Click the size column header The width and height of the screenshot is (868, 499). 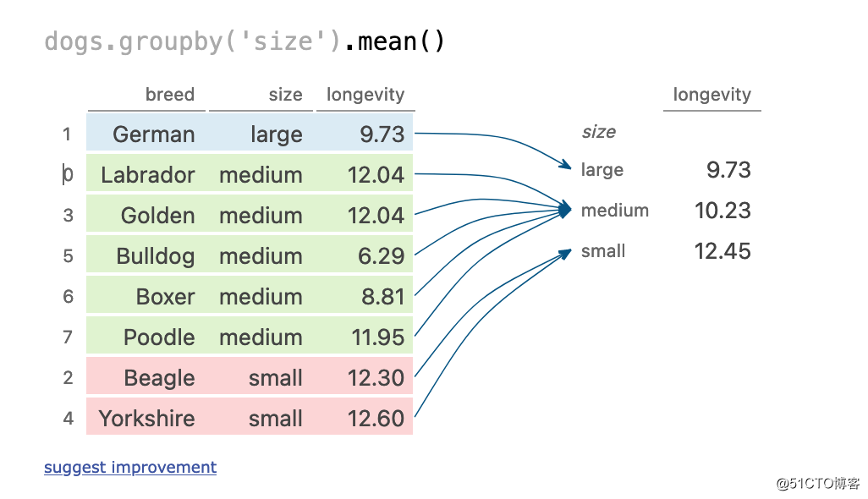[x=285, y=95]
